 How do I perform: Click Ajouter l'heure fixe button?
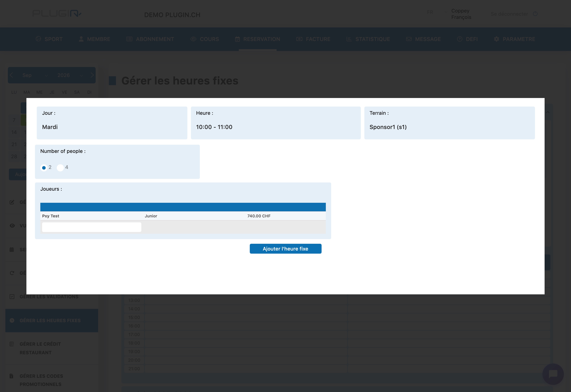285,249
